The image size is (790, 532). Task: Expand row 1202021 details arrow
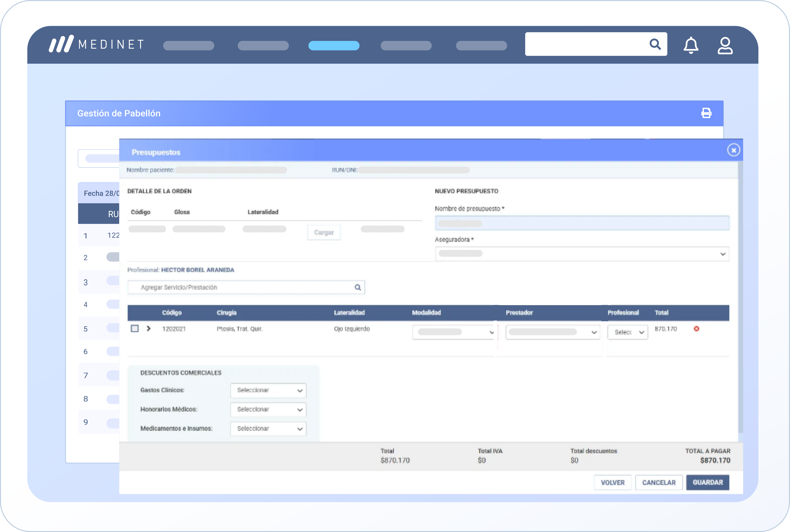pyautogui.click(x=149, y=328)
